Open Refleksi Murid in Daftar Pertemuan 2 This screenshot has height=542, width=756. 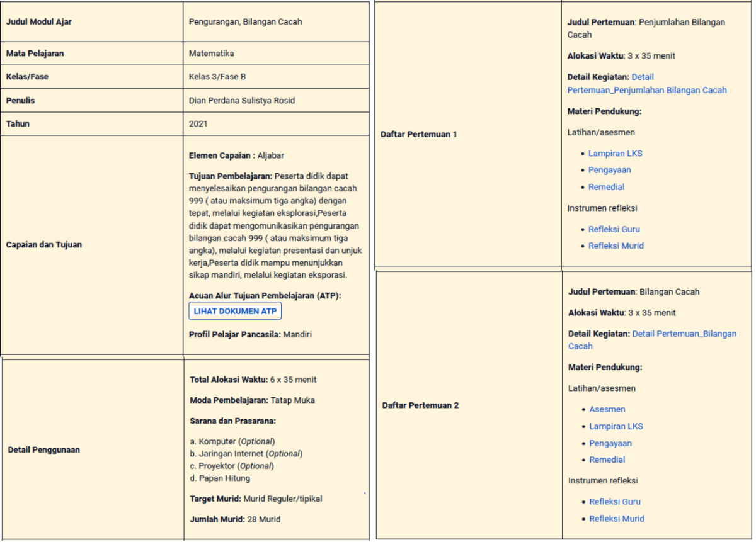pos(616,519)
